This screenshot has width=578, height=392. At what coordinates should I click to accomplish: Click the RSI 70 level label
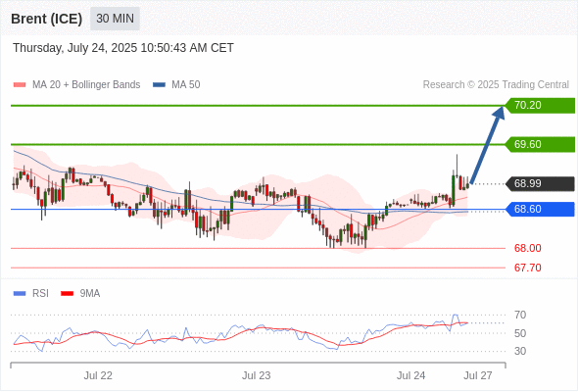click(x=520, y=315)
